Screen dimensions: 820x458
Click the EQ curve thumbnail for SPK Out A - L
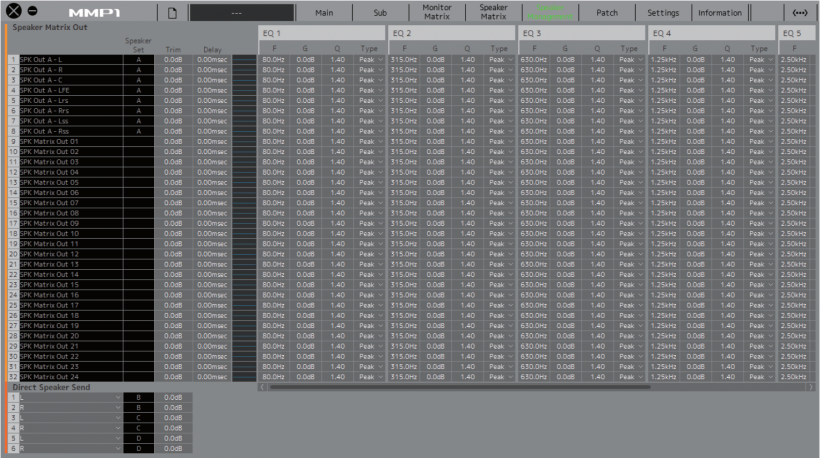(244, 60)
